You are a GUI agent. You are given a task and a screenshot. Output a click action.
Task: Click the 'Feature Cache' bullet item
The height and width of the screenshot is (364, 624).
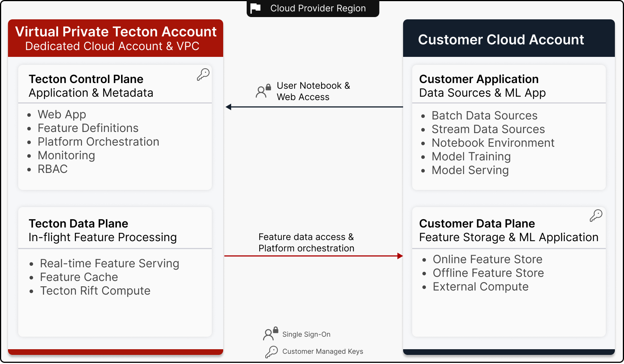(x=79, y=277)
